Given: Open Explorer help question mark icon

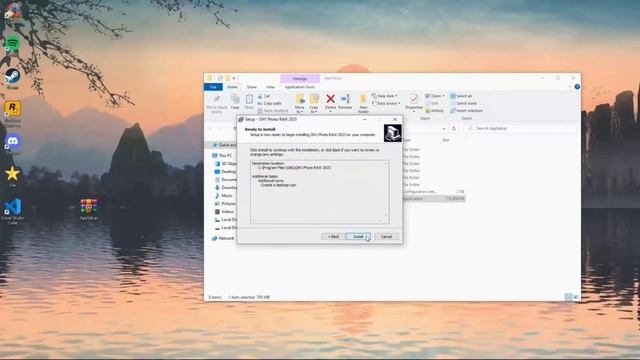Looking at the screenshot, I should 577,87.
